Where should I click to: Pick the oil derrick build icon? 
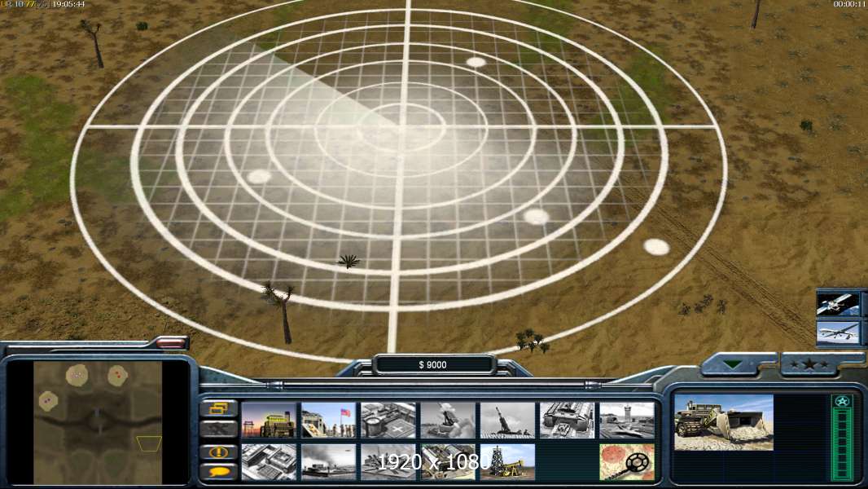point(508,462)
